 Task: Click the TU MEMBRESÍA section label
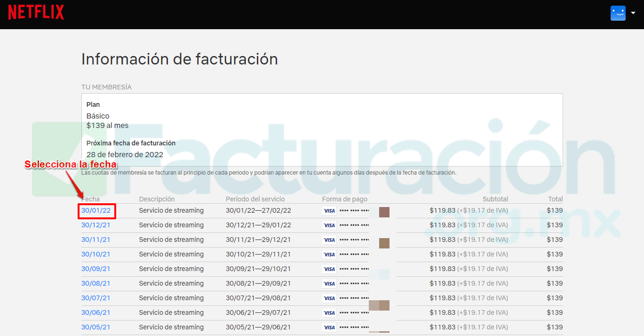pos(107,87)
